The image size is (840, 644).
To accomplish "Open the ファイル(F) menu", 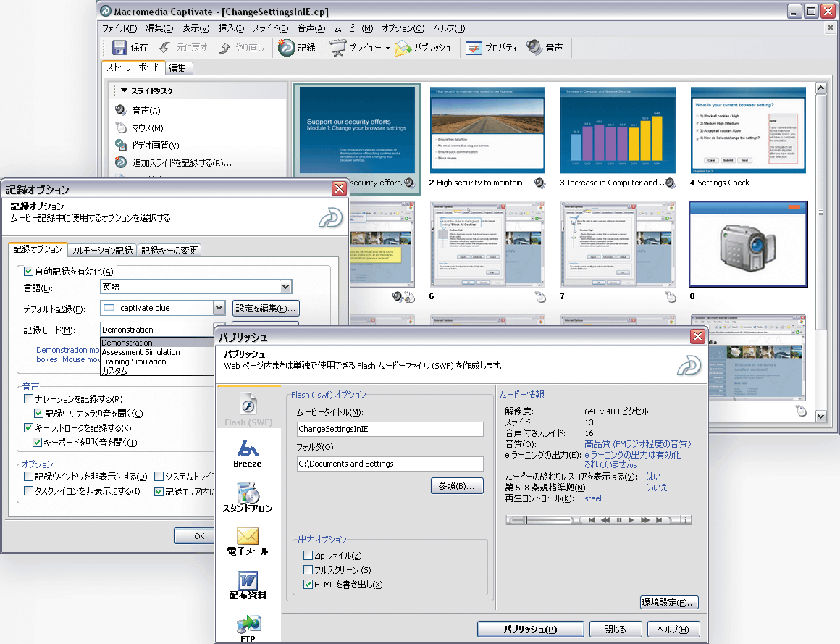I will click(x=119, y=28).
